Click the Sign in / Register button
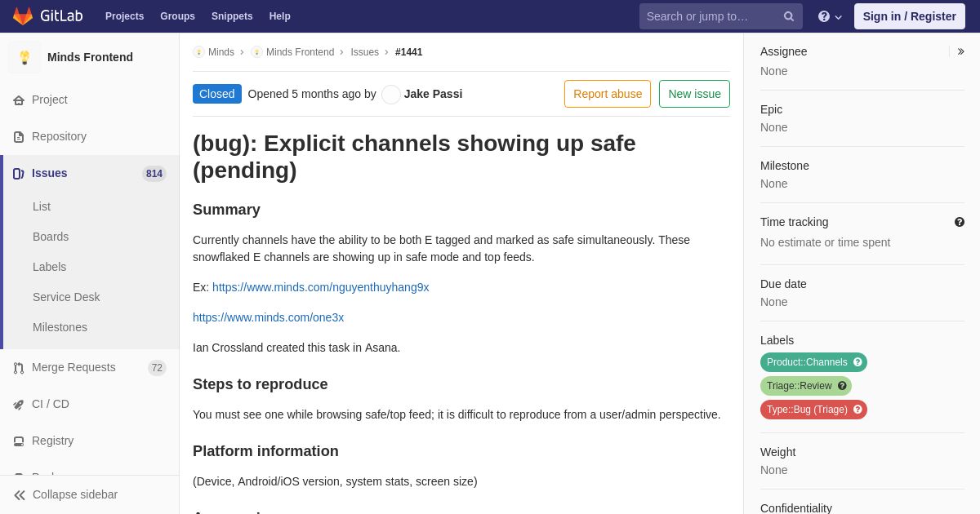 (909, 16)
